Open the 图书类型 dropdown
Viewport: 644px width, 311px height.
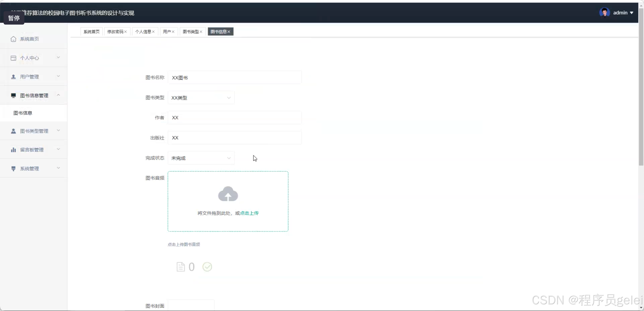point(201,98)
